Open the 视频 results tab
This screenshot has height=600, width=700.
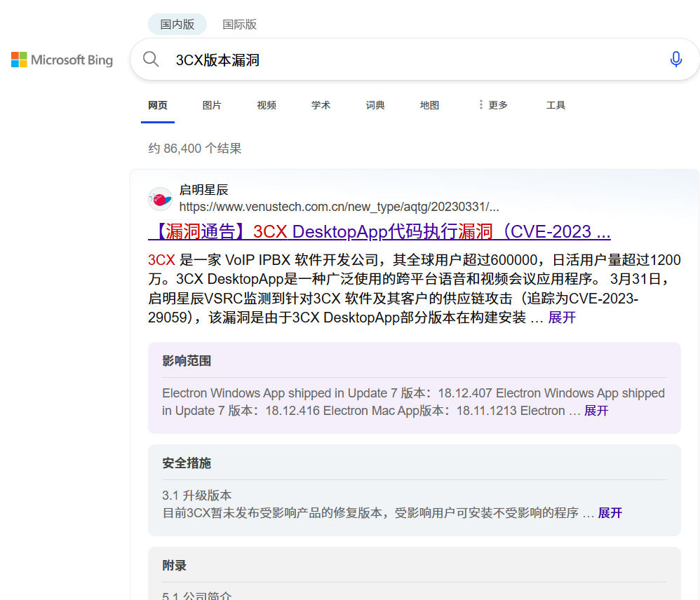coord(267,105)
